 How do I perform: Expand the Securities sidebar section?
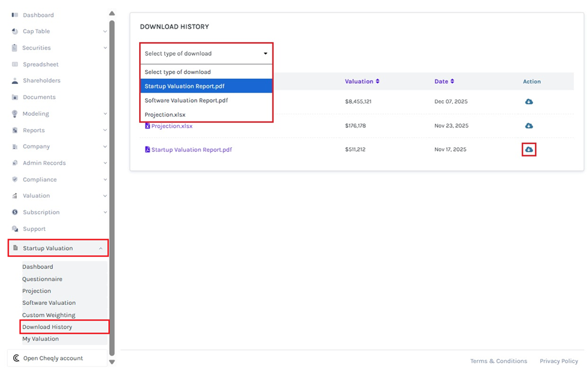point(105,48)
